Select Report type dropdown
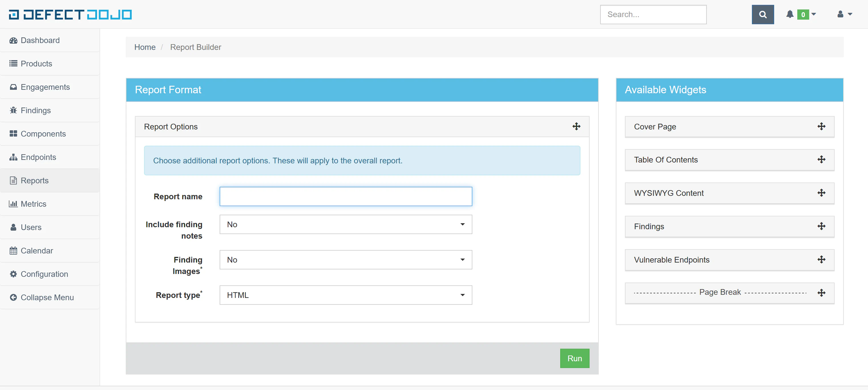Screen dimensions: 868x390 pos(345,295)
